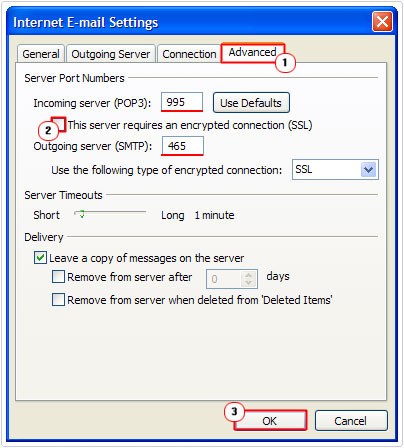The height and width of the screenshot is (448, 404).
Task: Increase days with the up spinner arrow
Action: point(248,275)
